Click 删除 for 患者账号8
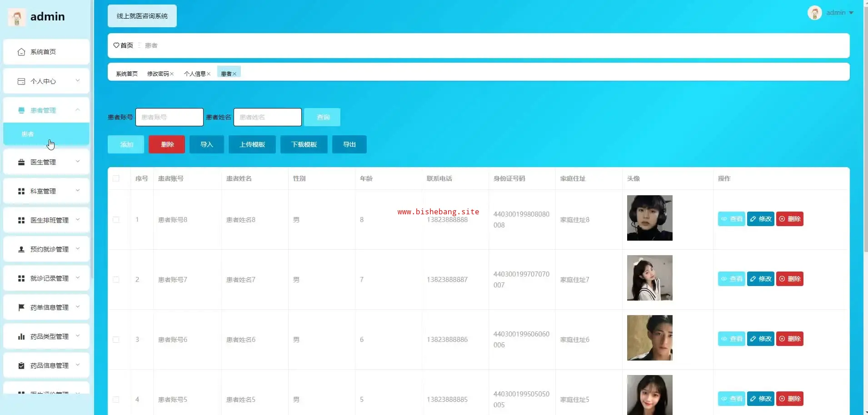This screenshot has width=868, height=415. [790, 219]
